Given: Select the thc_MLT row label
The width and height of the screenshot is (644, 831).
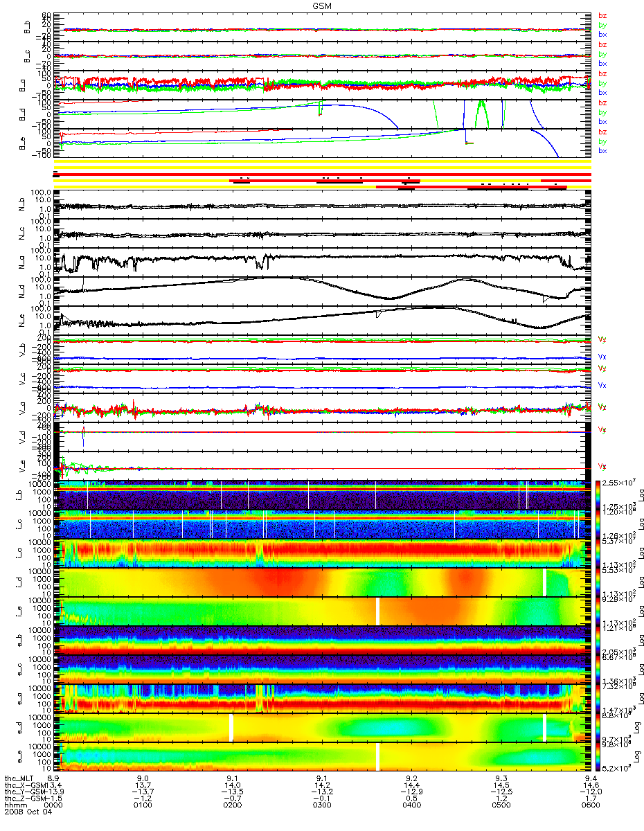Looking at the screenshot, I should [20, 778].
